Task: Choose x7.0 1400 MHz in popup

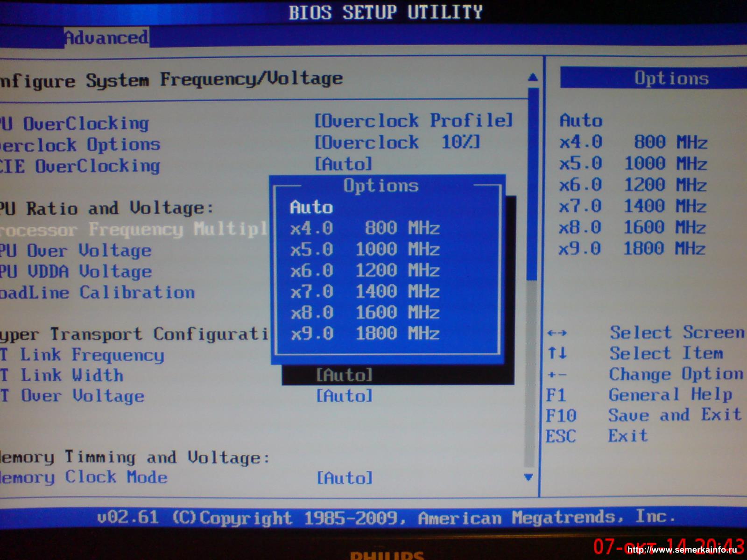Action: pyautogui.click(x=365, y=292)
